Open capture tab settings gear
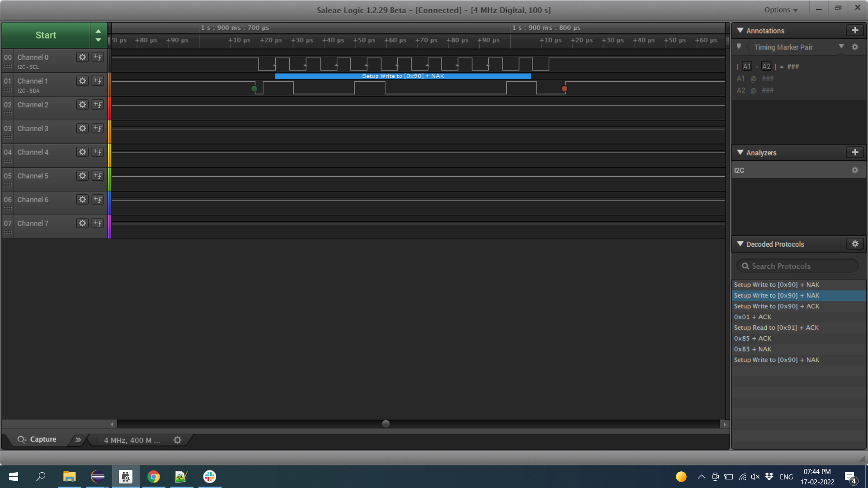 coord(178,440)
